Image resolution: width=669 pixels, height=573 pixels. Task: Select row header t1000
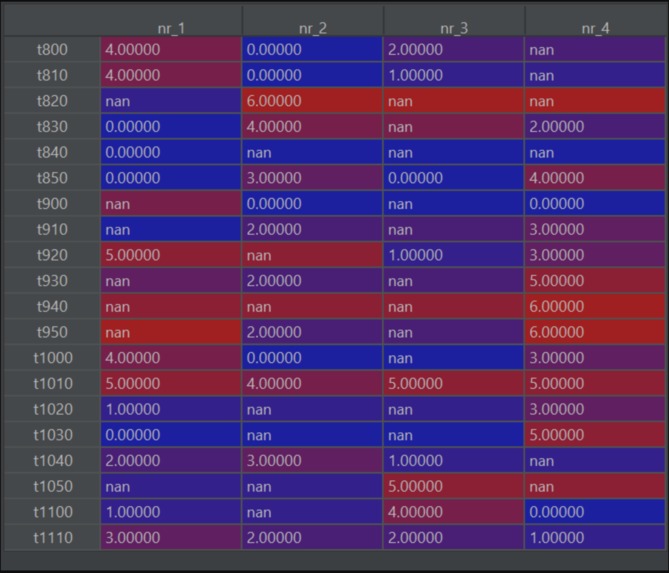[52, 358]
